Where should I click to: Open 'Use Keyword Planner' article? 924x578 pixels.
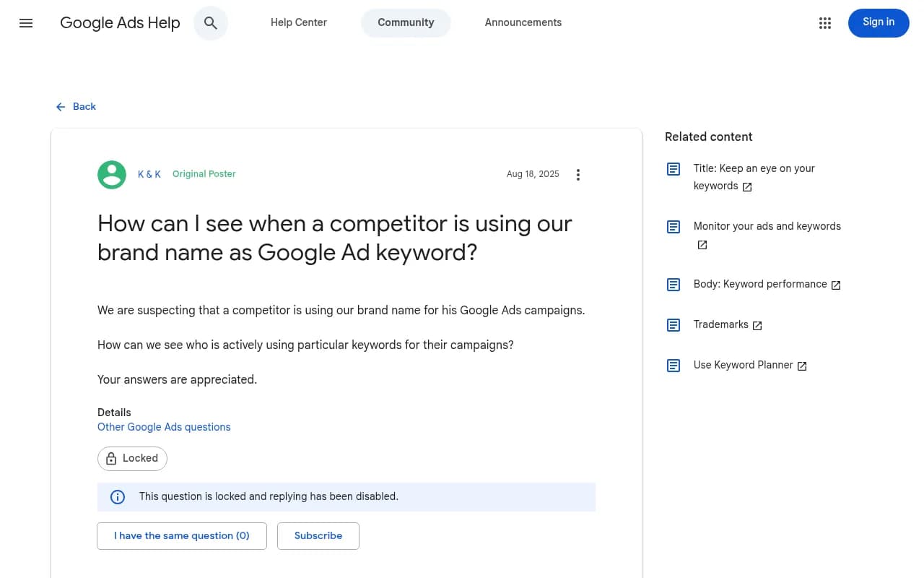744,366
